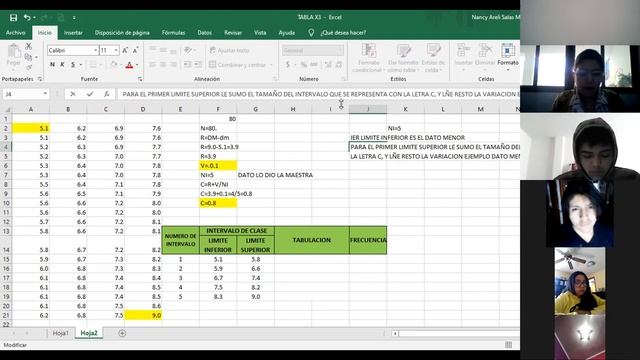The width and height of the screenshot is (640, 360).
Task: Click the increase decimals icon
Action: coord(328,64)
